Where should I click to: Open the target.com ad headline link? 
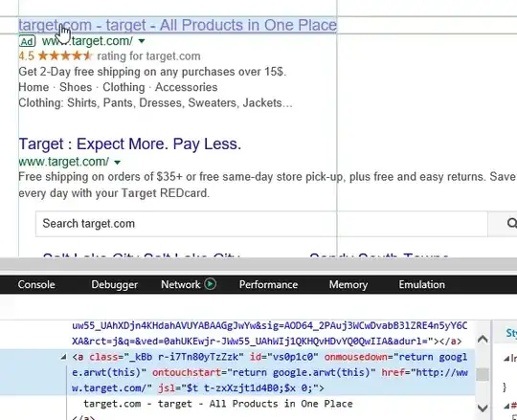177,25
